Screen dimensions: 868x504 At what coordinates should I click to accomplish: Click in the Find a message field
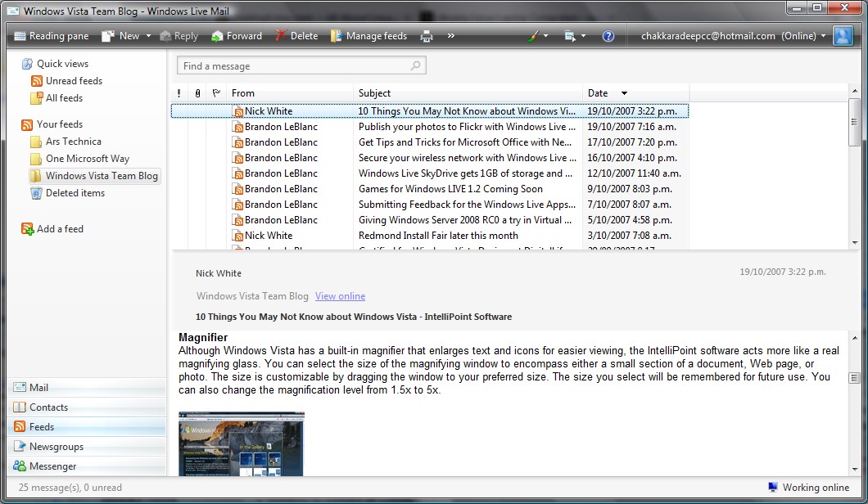[x=293, y=66]
